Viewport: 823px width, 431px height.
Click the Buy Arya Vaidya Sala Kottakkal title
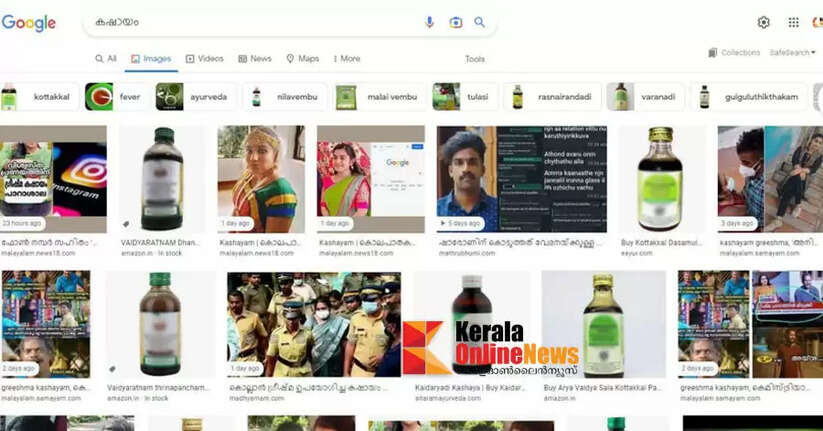(603, 388)
